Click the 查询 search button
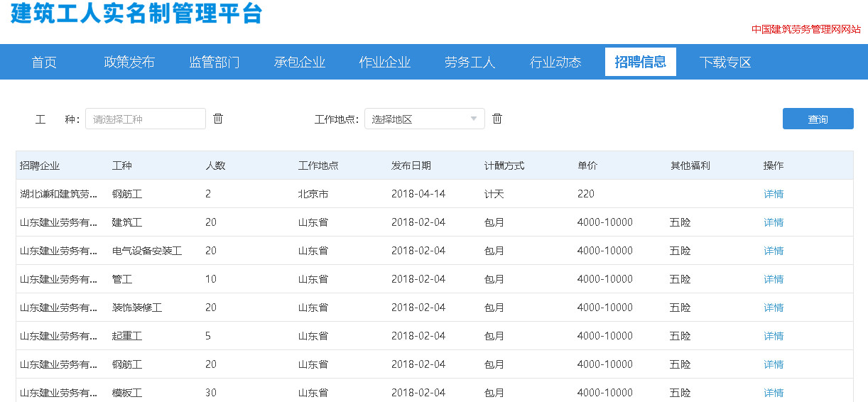Image resolution: width=868 pixels, height=402 pixels. tap(818, 119)
